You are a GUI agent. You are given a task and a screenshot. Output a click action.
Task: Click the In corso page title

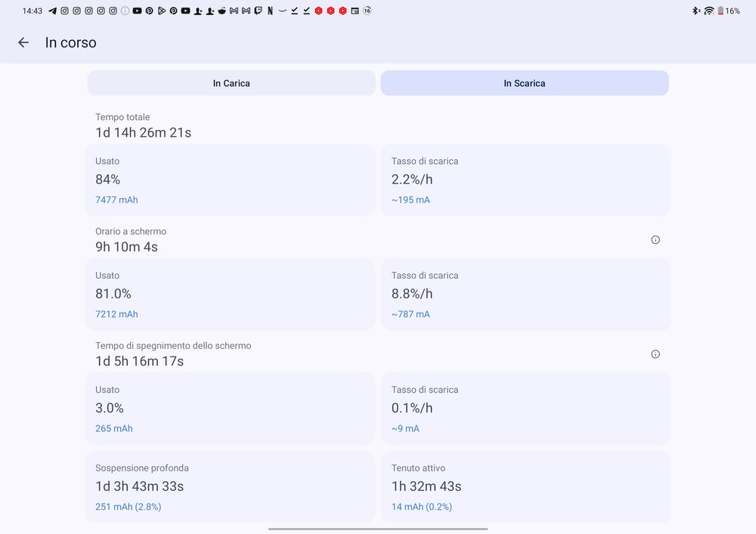[x=70, y=42]
